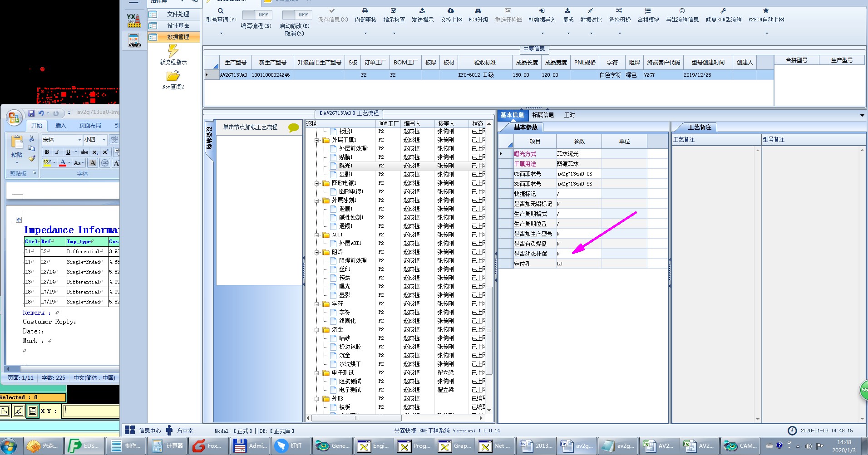Image resolution: width=868 pixels, height=455 pixels.
Task: Click the Bold button in Word ribbon
Action: pos(47,152)
